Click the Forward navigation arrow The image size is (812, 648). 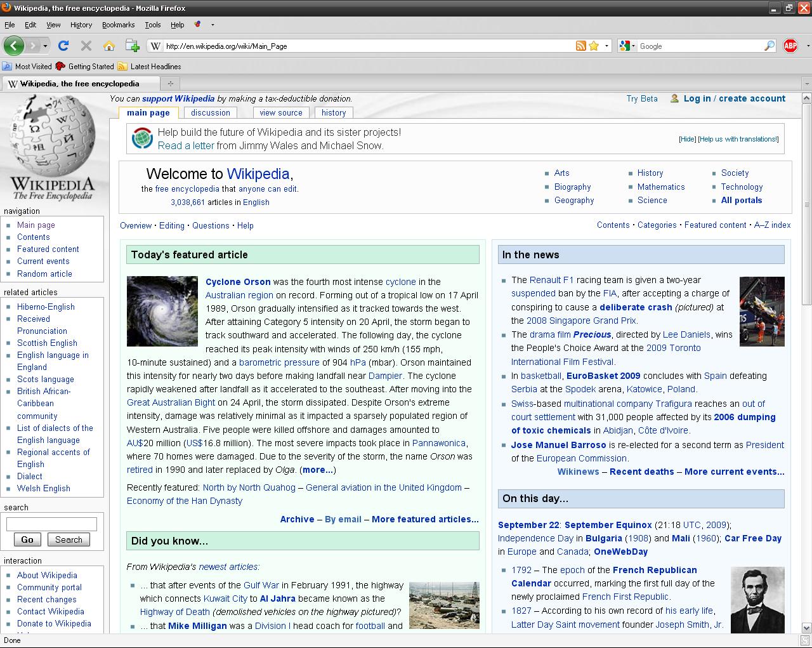point(33,46)
